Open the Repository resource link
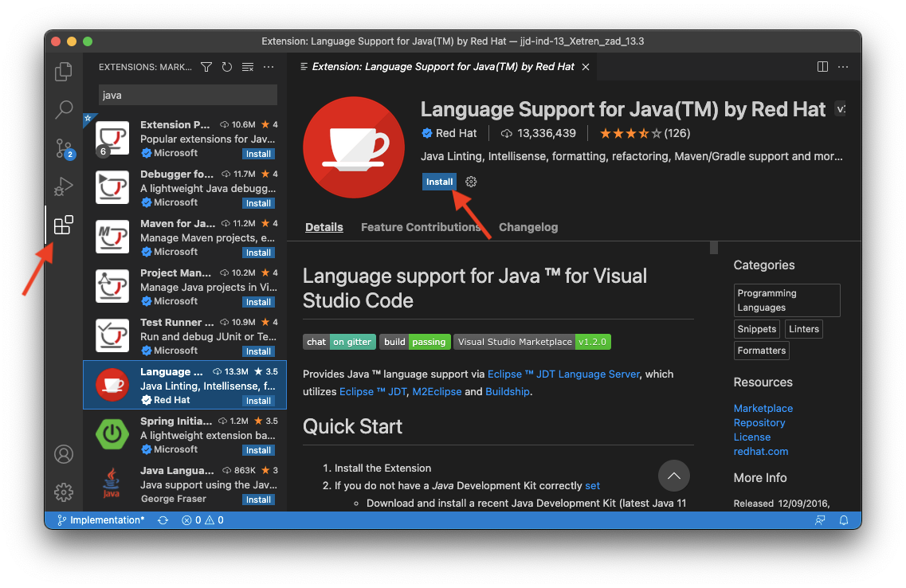Image resolution: width=906 pixels, height=588 pixels. coord(759,423)
